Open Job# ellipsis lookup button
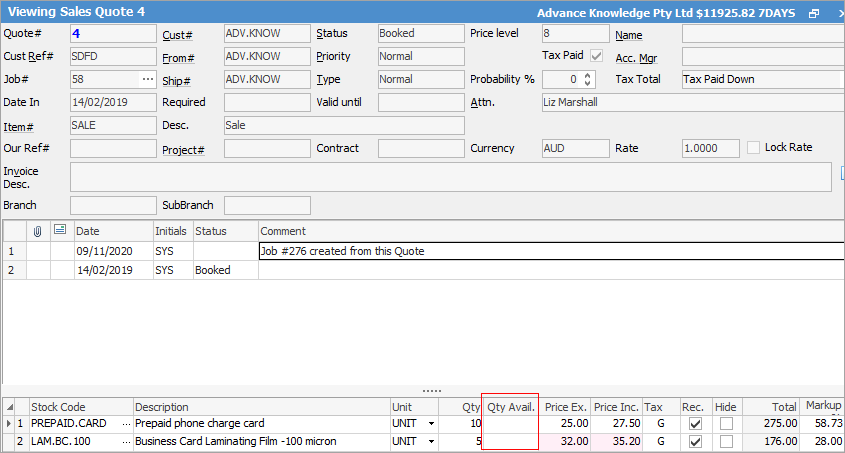 [148, 79]
